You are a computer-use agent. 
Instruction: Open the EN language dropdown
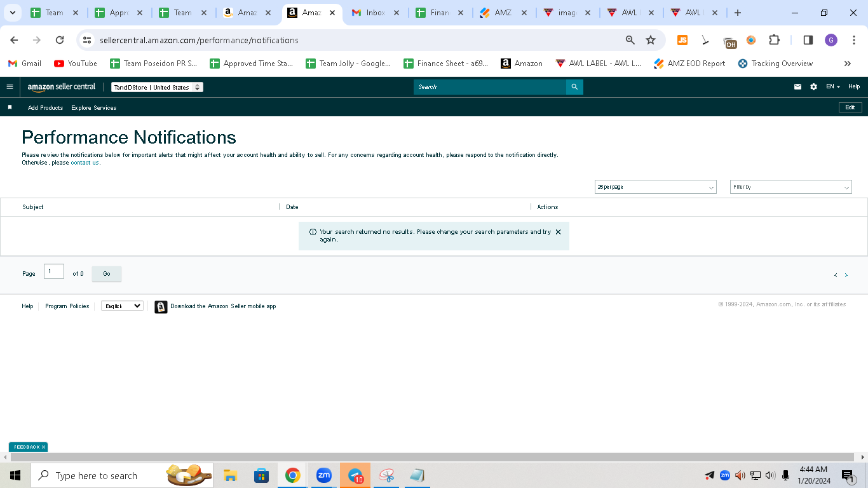coord(833,87)
